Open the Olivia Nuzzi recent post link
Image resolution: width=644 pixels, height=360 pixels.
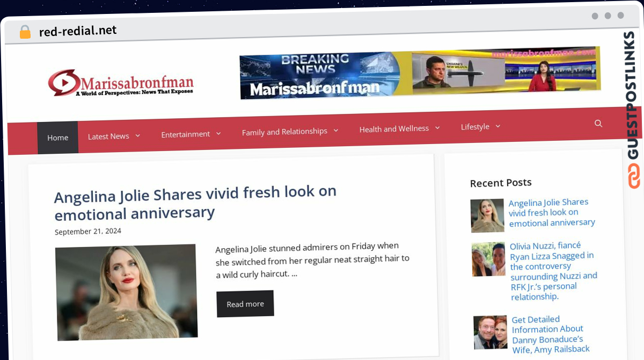tap(553, 271)
